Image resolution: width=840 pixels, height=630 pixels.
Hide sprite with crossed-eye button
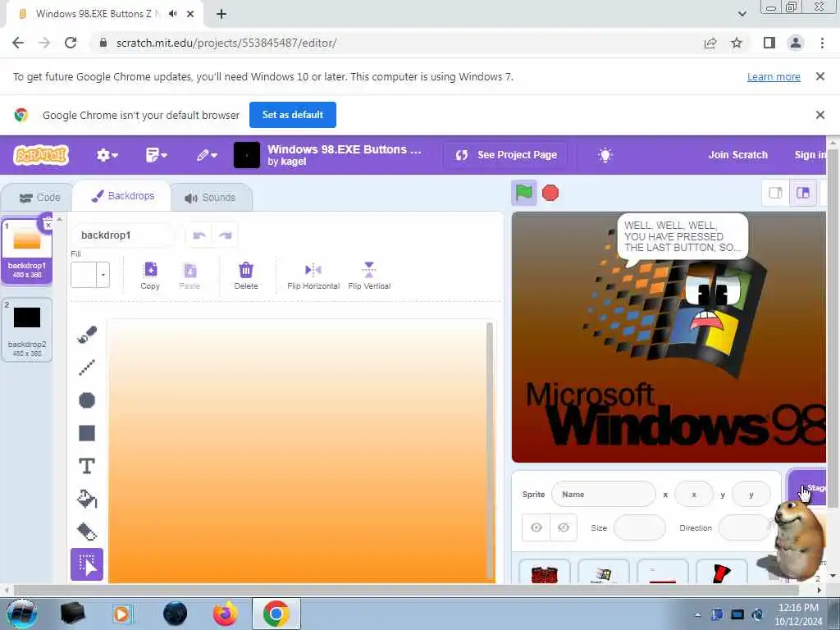tap(563, 527)
